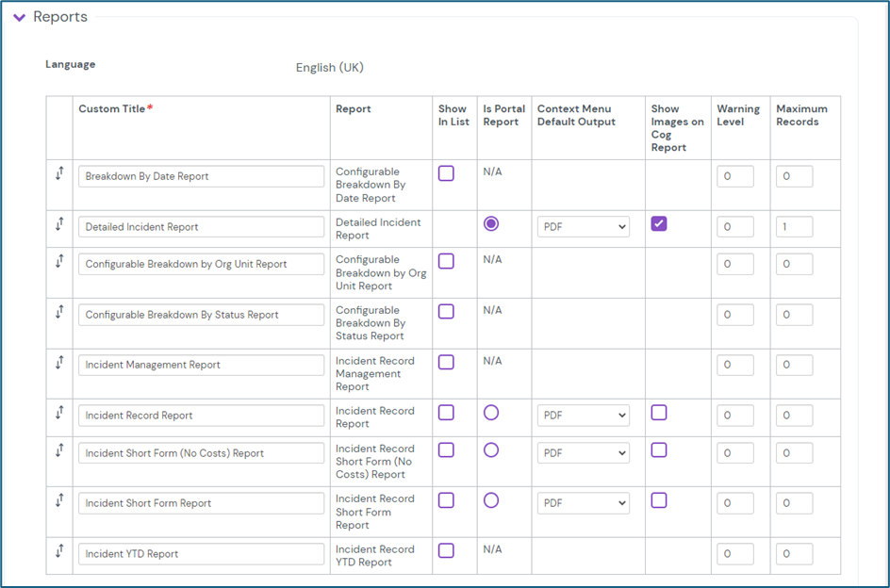Screen dimensions: 890x588
Task: Open the PDF output dropdown for Incident Record Report
Action: [584, 416]
